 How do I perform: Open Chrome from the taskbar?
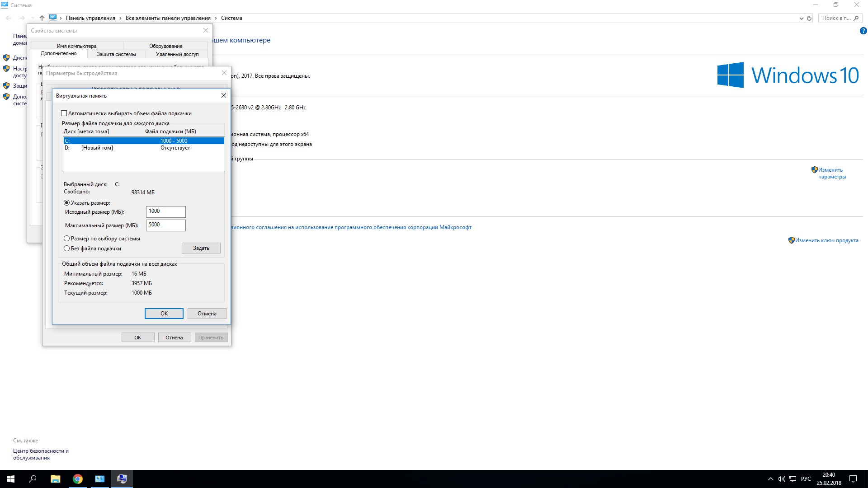[78, 479]
